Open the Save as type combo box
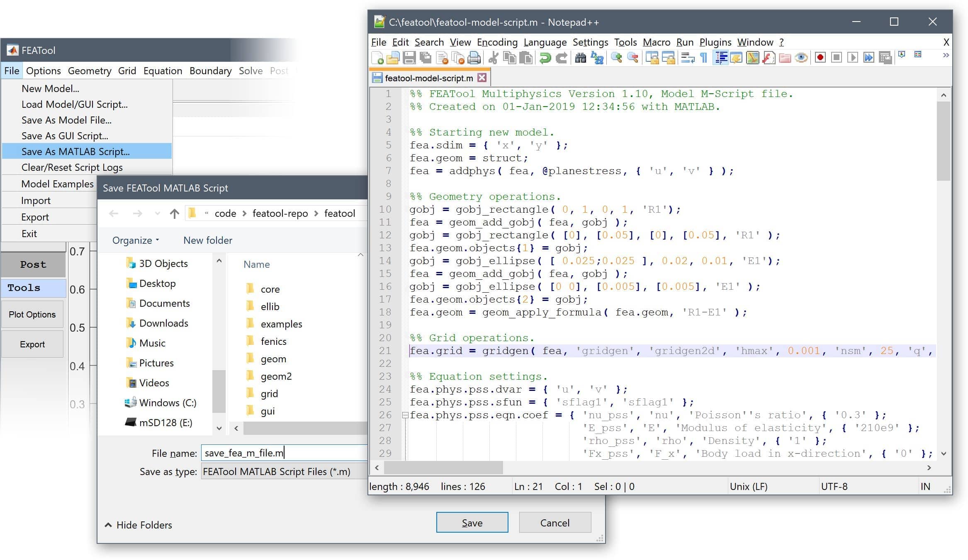Image resolution: width=968 pixels, height=560 pixels. point(285,472)
